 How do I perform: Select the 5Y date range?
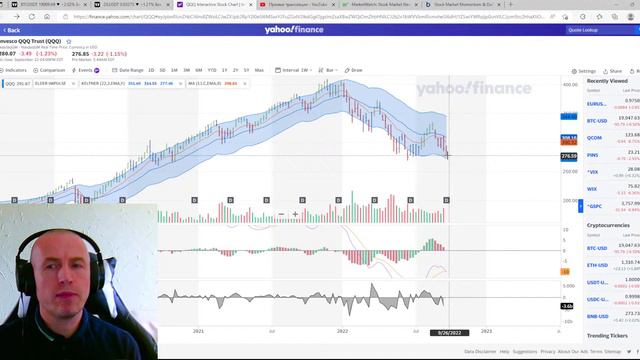[x=247, y=70]
